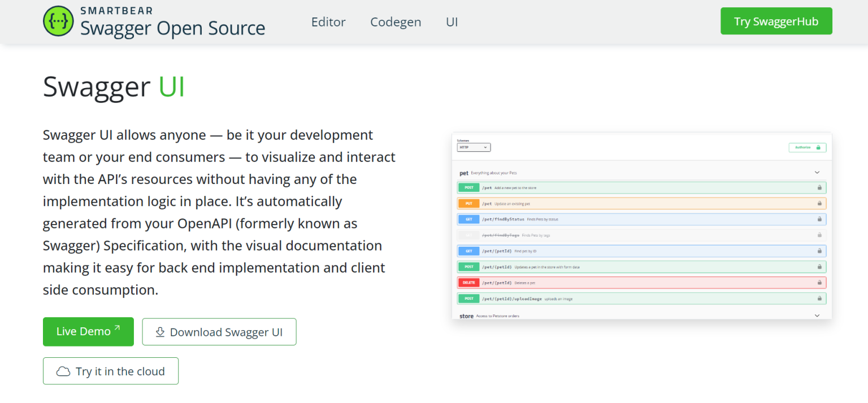Viewport: 868px width, 403px height.
Task: Open the HTTP schemes dropdown
Action: click(x=474, y=147)
